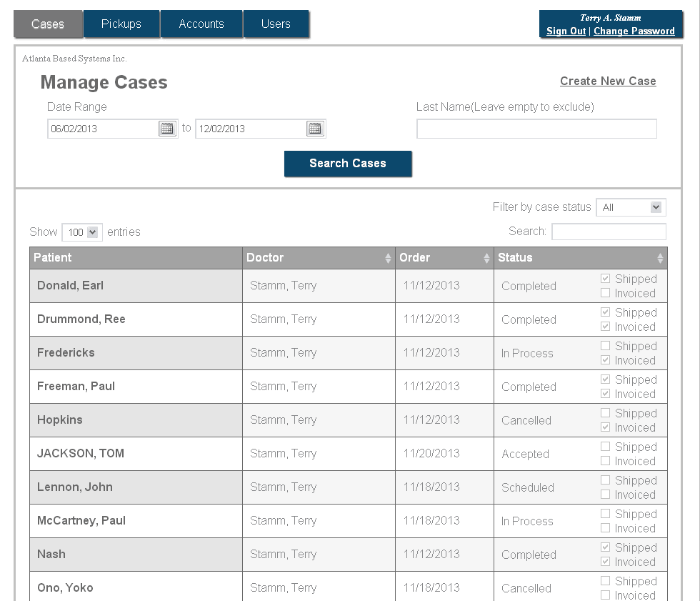Expand the Show entries dropdown
Screen dimensions: 700x601
(82, 232)
